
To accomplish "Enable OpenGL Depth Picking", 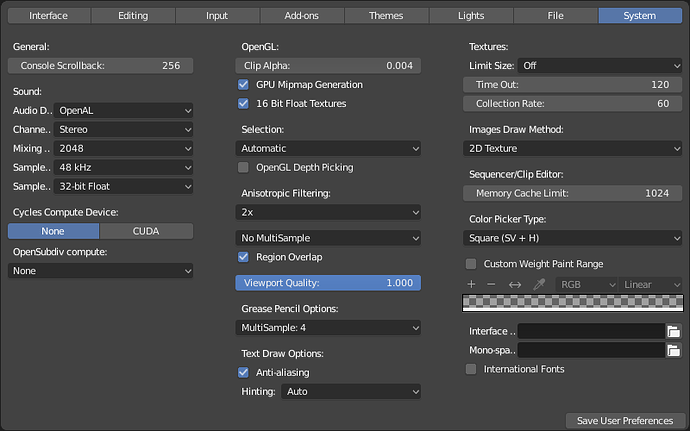I will tap(243, 167).
